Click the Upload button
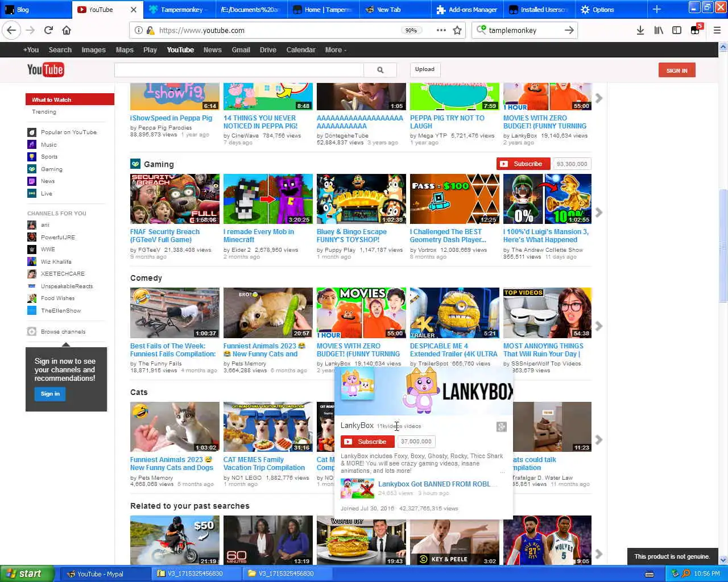Image resolution: width=728 pixels, height=582 pixels. 425,69
